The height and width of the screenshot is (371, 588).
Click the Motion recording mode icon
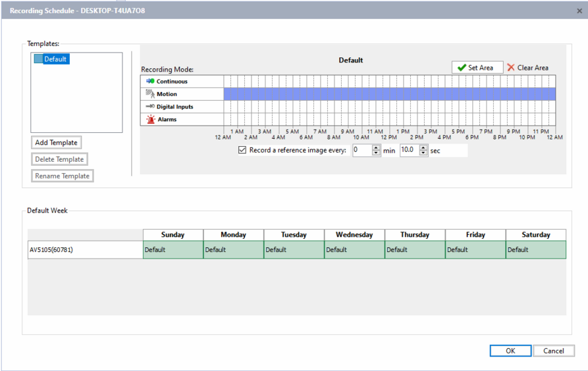(150, 93)
